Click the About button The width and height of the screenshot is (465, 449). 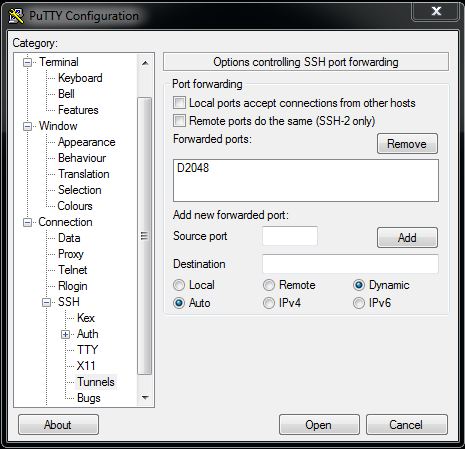point(58,425)
